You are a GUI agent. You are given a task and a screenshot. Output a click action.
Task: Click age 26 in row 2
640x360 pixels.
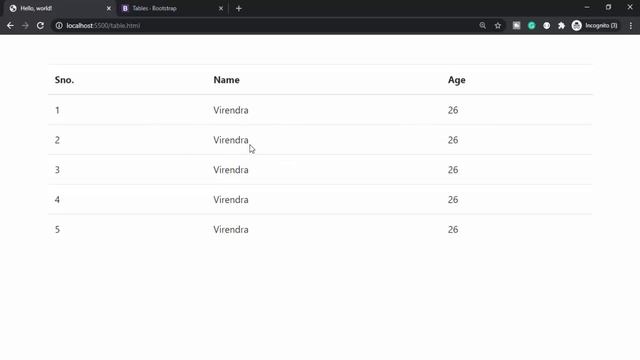453,140
